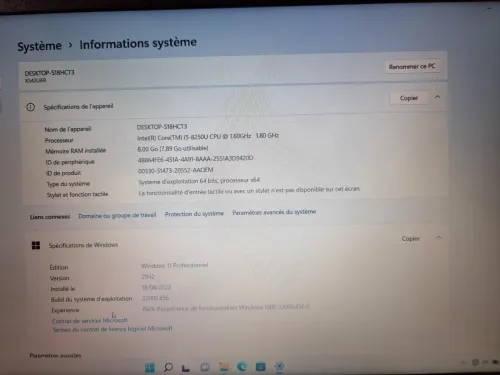Click the Settings gear taskbar icon
The image size is (500, 375).
(279, 367)
